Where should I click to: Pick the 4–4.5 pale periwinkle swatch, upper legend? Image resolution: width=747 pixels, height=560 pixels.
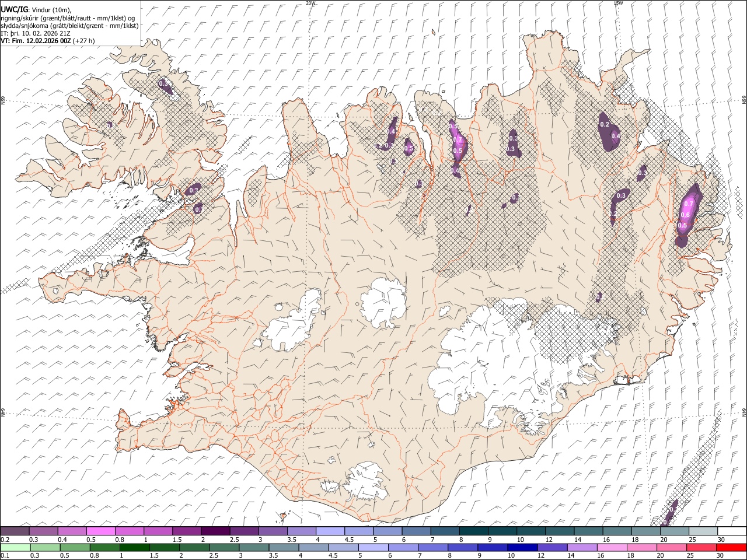pyautogui.click(x=329, y=531)
